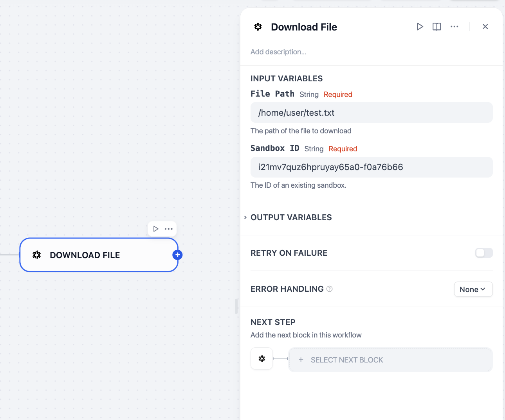Screen dimensions: 505x420
Task: Click the gear icon beside the Download File title
Action: point(258,27)
